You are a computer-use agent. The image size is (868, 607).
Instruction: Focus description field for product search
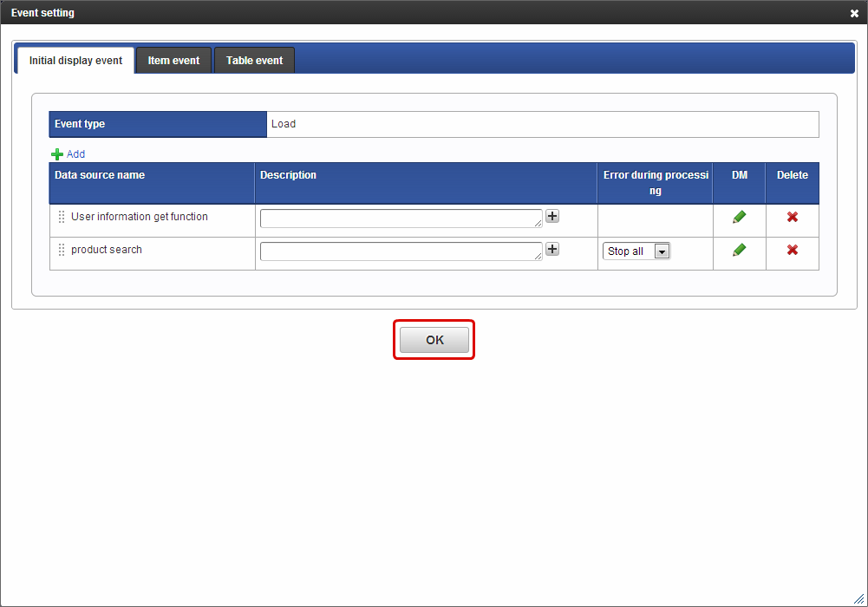(x=401, y=251)
